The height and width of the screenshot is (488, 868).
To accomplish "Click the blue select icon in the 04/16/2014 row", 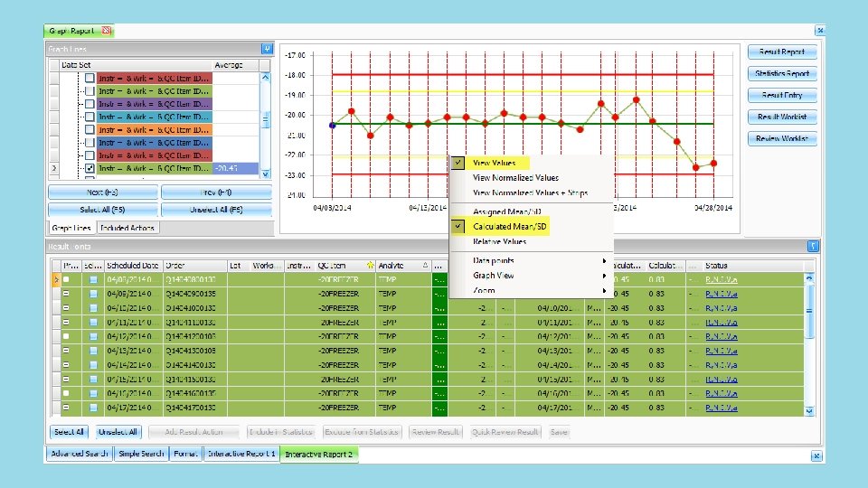I will (x=93, y=393).
